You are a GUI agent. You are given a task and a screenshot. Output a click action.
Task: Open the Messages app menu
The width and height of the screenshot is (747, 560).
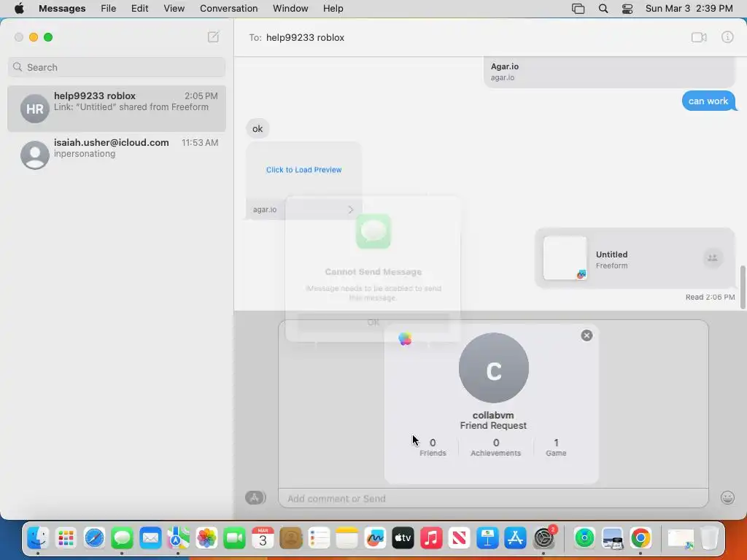[62, 9]
